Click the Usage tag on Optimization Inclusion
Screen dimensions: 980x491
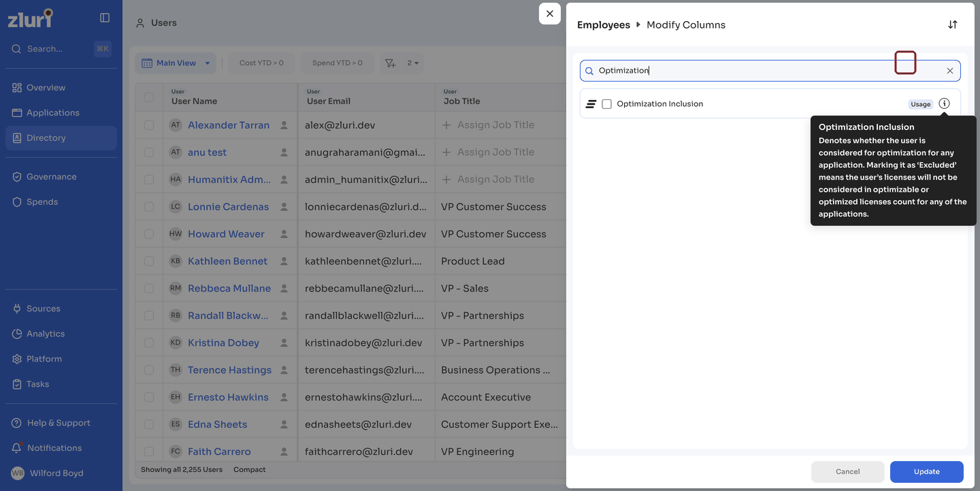pyautogui.click(x=921, y=104)
